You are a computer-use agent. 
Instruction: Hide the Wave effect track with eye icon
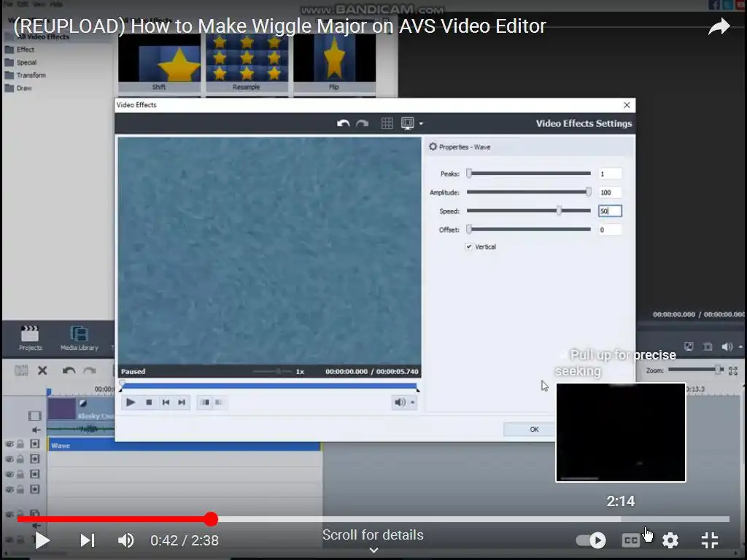[x=9, y=444]
